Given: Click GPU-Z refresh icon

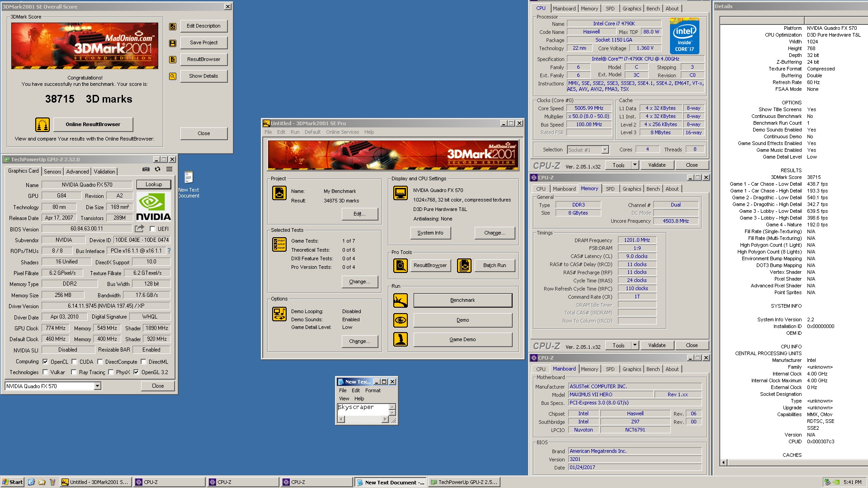Looking at the screenshot, I should pyautogui.click(x=157, y=169).
